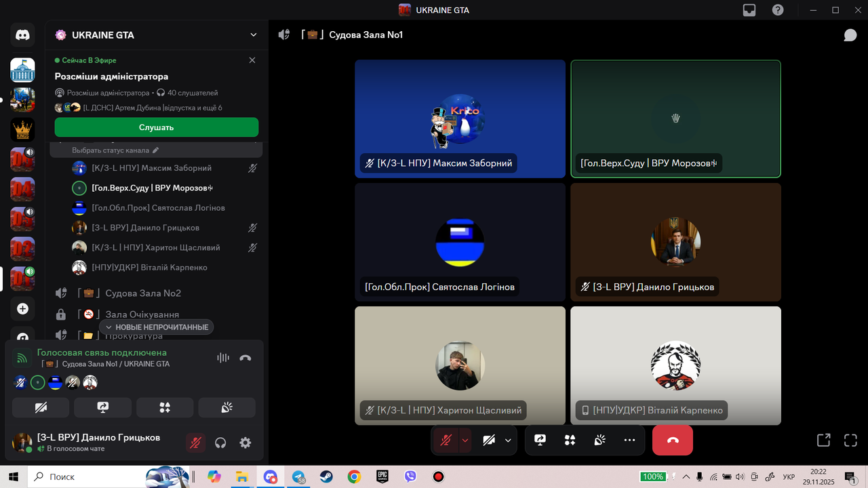Edit channel status with the pencil icon

155,150
